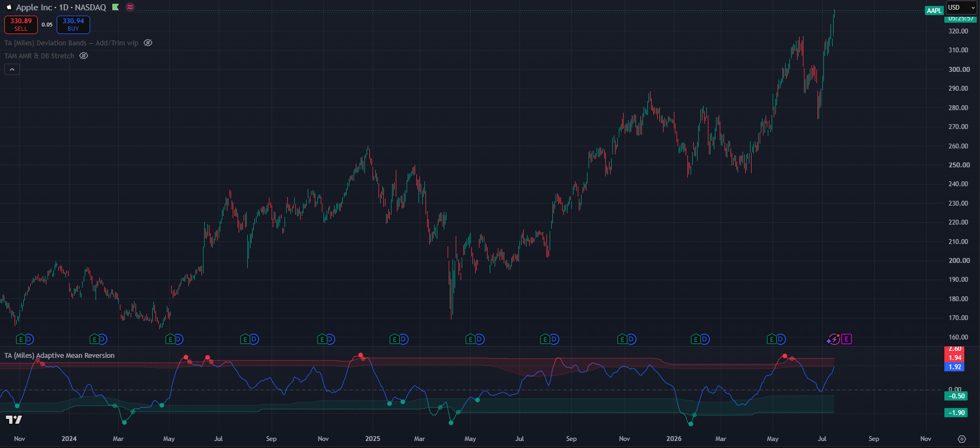Open the earnings marker for February 2025
The image size is (980, 448).
[x=395, y=339]
